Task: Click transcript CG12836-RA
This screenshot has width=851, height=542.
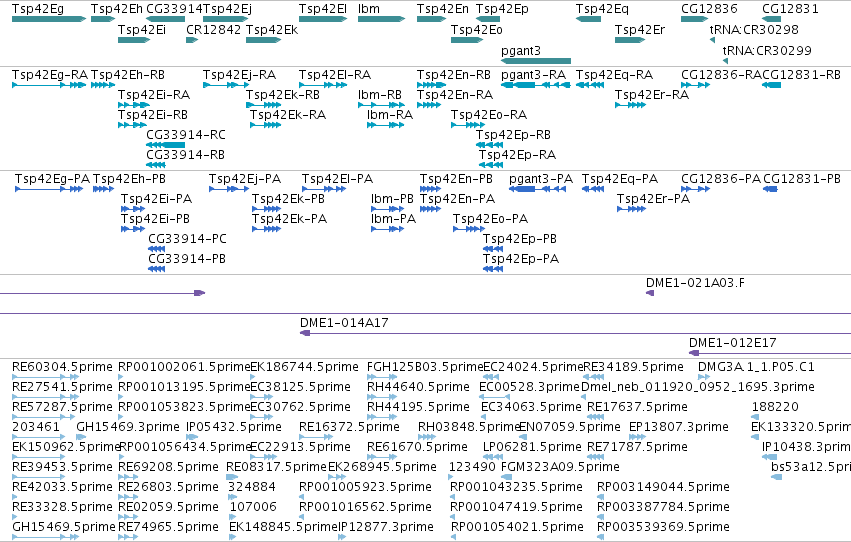Action: click(721, 75)
